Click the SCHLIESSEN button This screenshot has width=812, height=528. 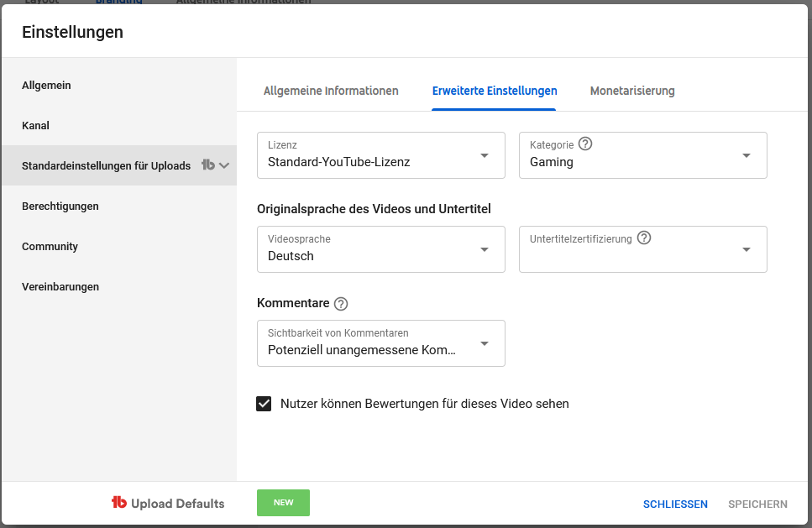[x=675, y=504]
